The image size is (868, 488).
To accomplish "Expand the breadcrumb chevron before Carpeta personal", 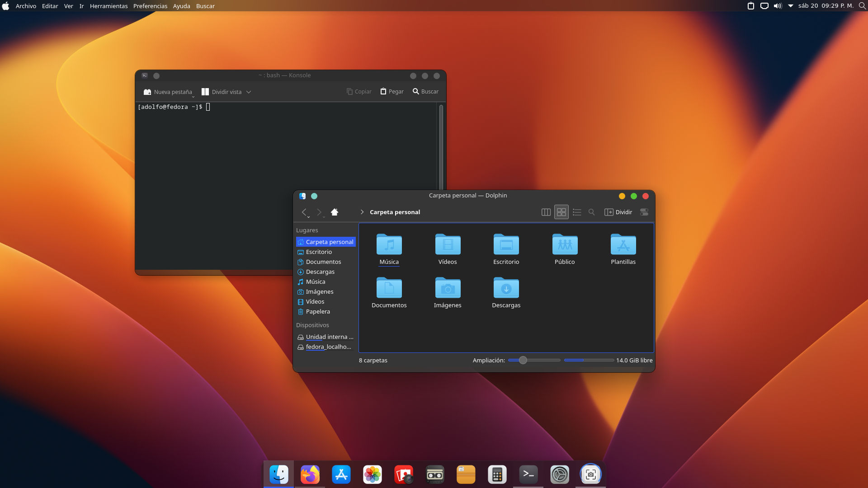I will 362,212.
